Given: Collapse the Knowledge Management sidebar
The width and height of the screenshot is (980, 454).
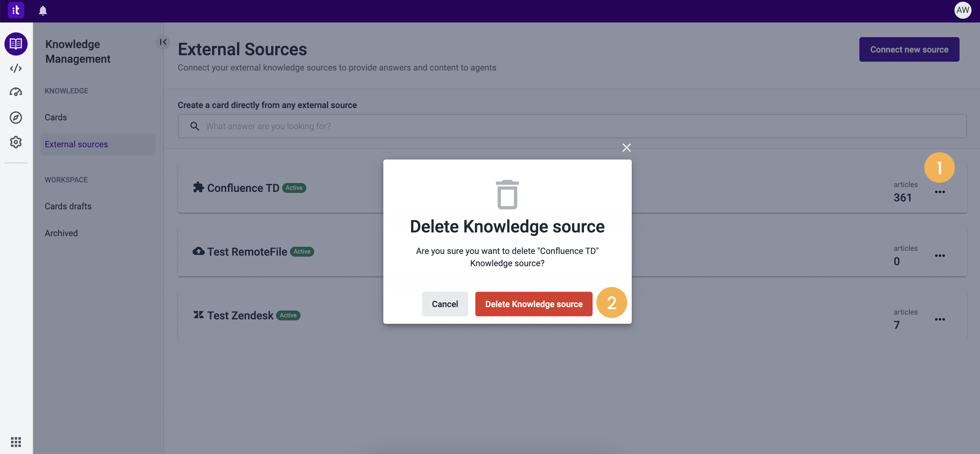Looking at the screenshot, I should (x=163, y=42).
